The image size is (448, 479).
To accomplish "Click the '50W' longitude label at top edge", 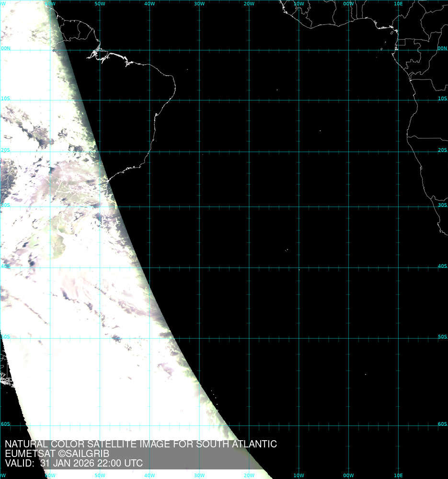I will coord(100,4).
